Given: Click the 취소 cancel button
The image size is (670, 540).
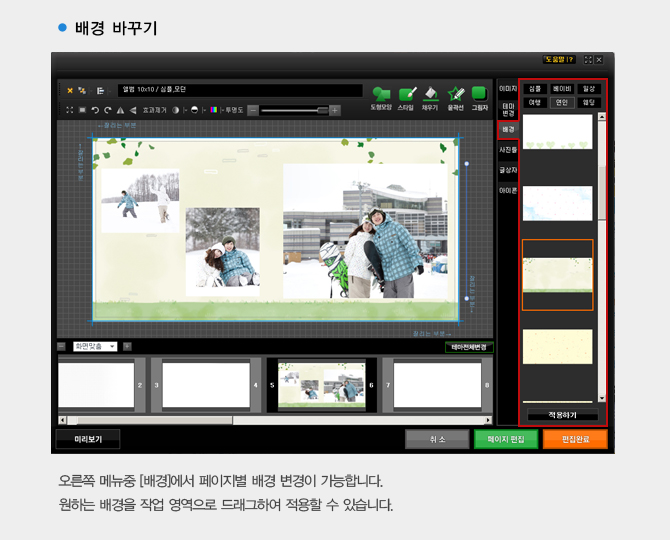Looking at the screenshot, I should [437, 439].
